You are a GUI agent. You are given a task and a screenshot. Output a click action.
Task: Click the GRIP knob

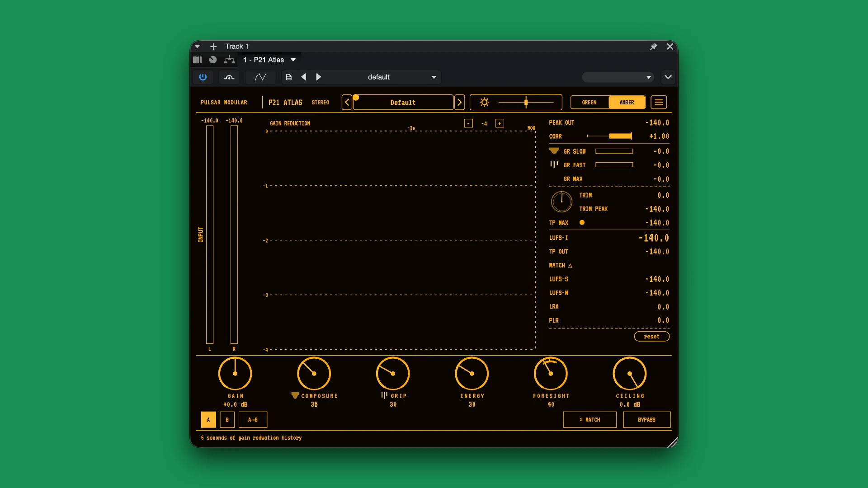pos(393,374)
